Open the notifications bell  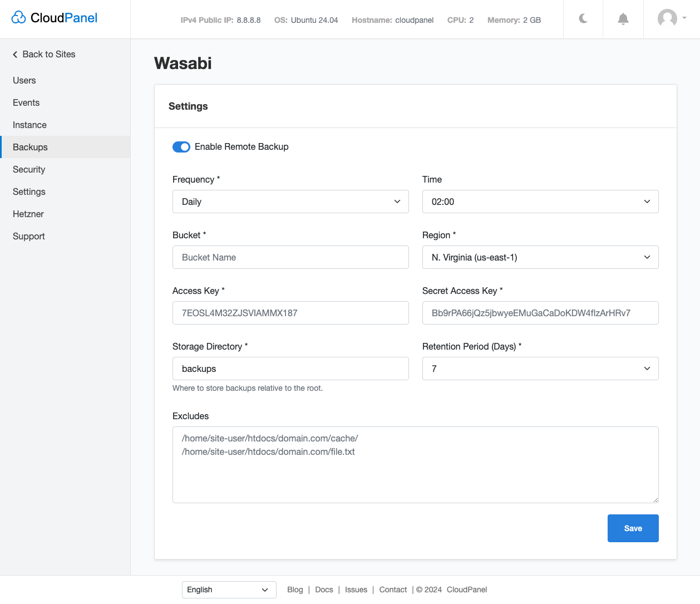click(623, 19)
